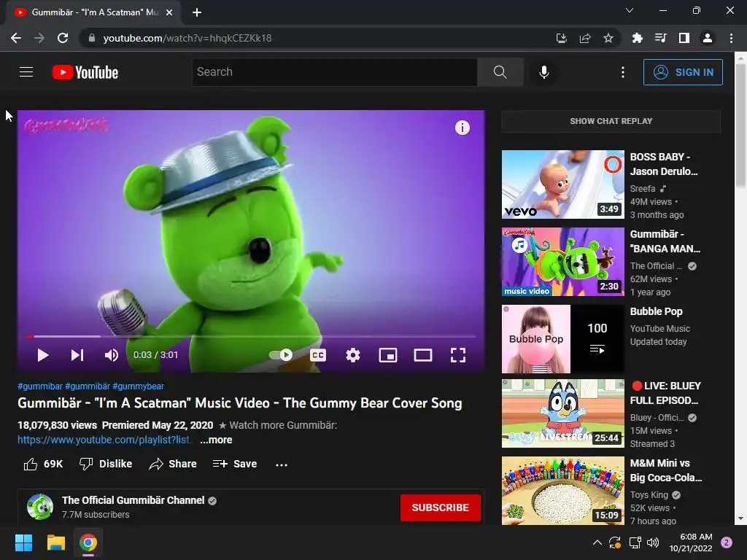Open taskbar clock and date

click(690, 542)
